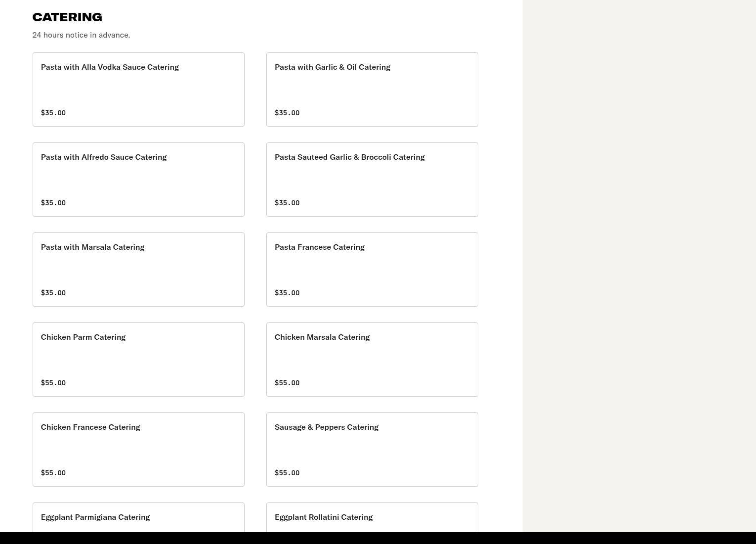Open the Chicken Marsala Catering item

coord(372,360)
